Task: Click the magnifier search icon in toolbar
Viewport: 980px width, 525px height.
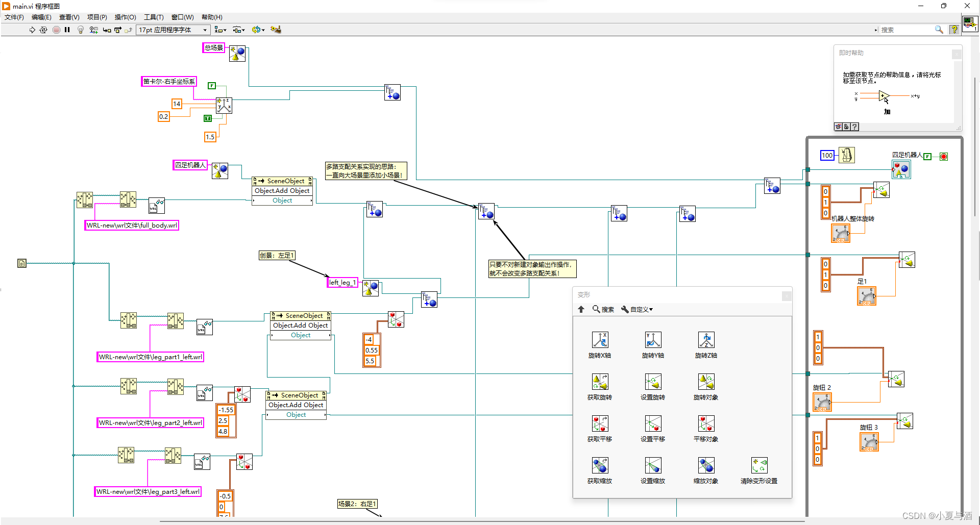Action: [x=939, y=30]
